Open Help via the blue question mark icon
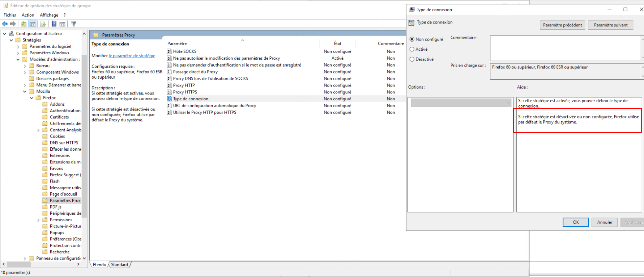Image resolution: width=644 pixels, height=277 pixels. tap(54, 24)
